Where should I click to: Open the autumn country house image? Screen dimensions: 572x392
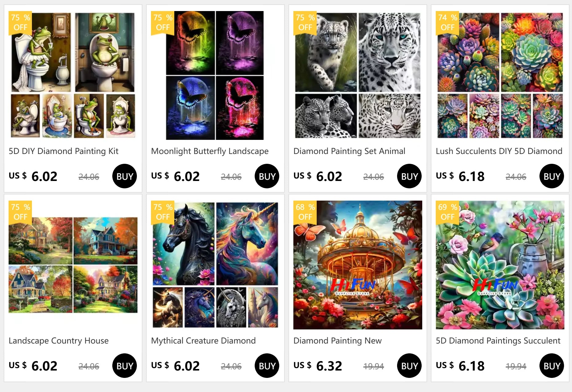(x=73, y=265)
